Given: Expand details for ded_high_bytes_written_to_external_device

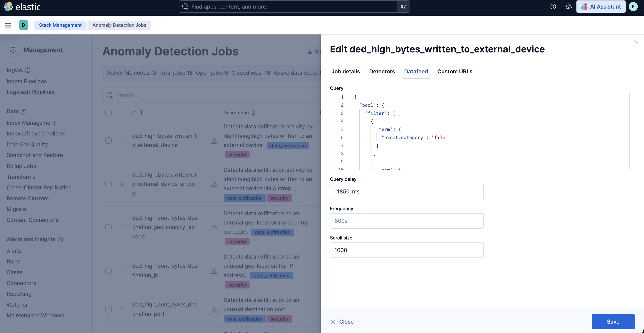Looking at the screenshot, I should coord(122,141).
